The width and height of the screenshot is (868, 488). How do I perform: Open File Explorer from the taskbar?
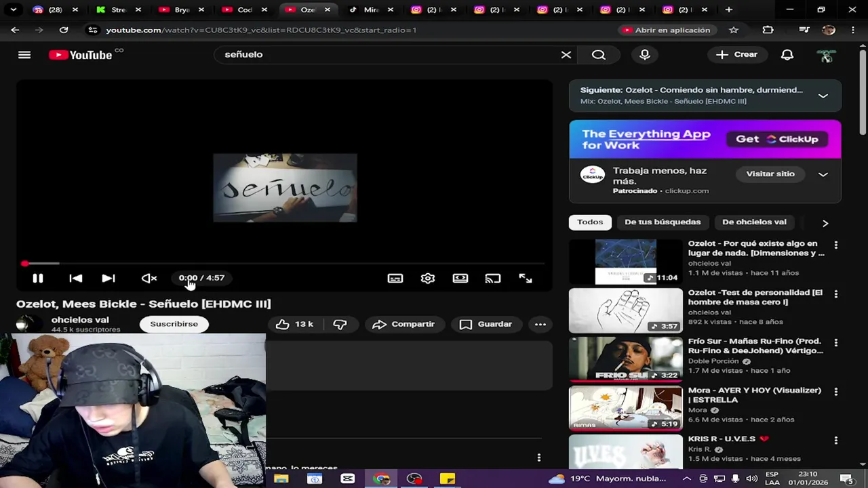(x=281, y=479)
